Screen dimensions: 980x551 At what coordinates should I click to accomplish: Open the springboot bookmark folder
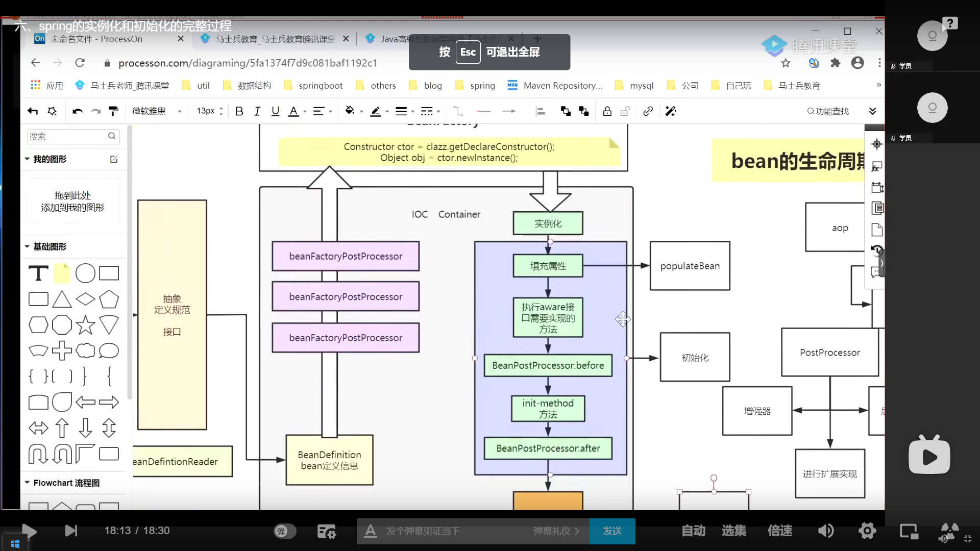tap(320, 86)
